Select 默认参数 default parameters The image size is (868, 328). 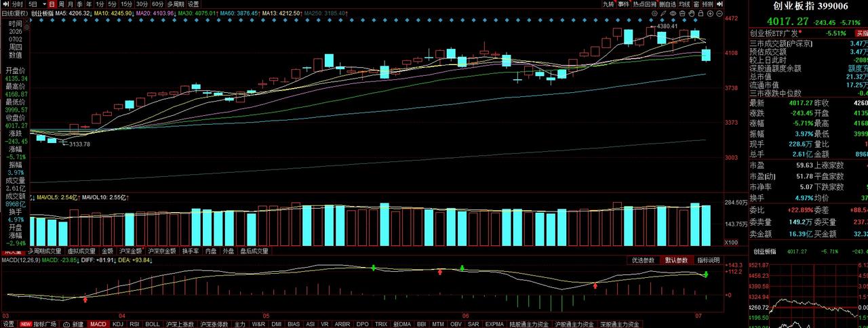tap(676, 260)
